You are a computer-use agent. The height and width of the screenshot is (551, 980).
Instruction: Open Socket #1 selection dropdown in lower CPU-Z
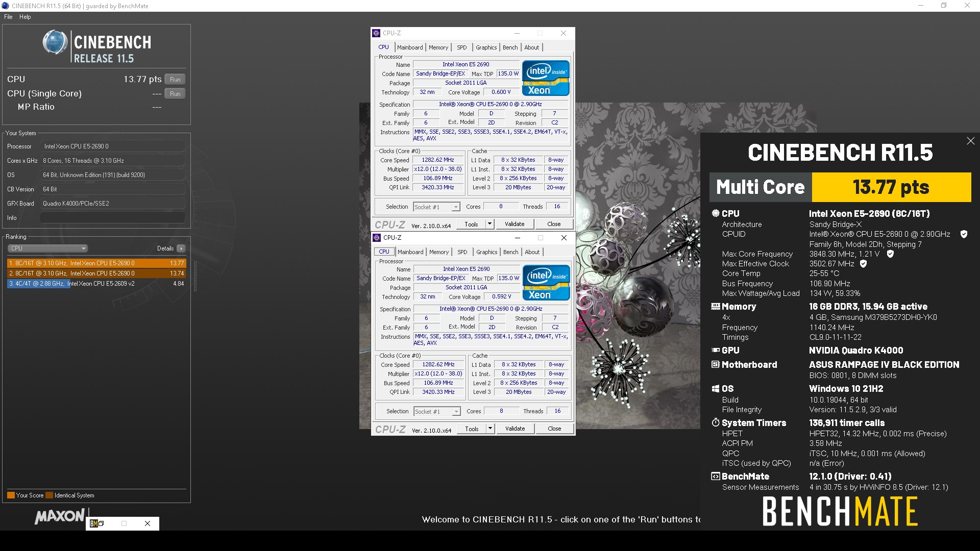coord(437,411)
